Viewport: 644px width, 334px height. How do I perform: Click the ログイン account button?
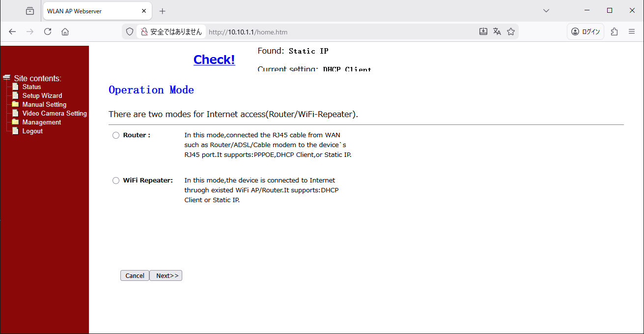coord(586,31)
